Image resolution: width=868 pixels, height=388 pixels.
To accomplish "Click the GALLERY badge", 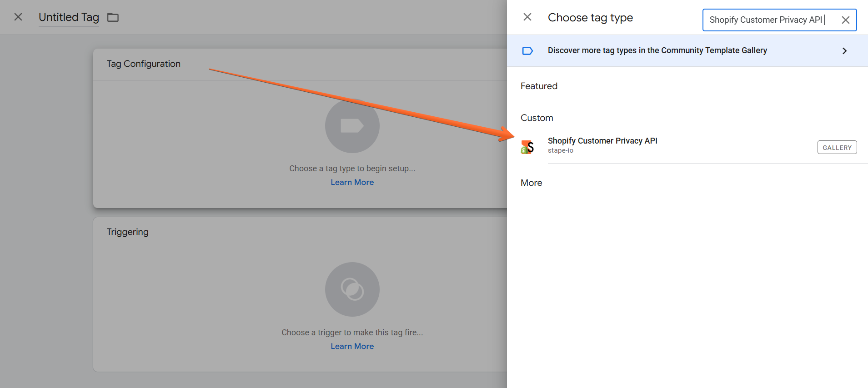I will [837, 147].
